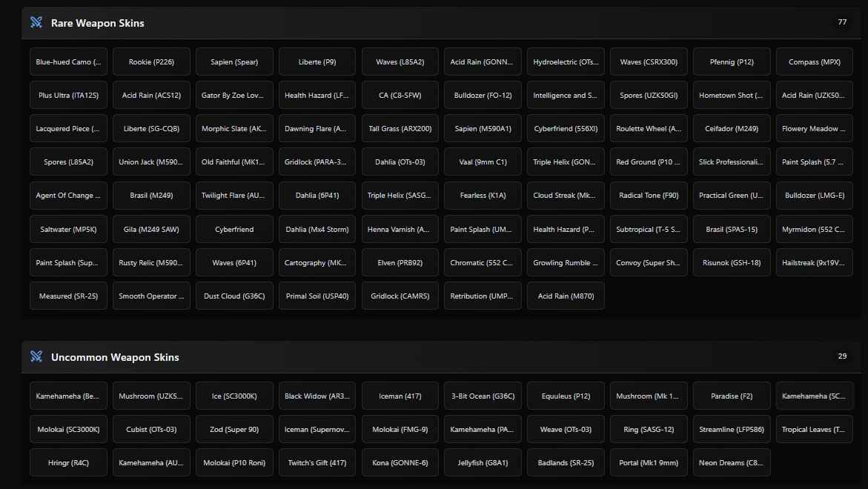Pick the Pfennig (P12) skin
Screen dimensions: 868x489
[x=732, y=62]
